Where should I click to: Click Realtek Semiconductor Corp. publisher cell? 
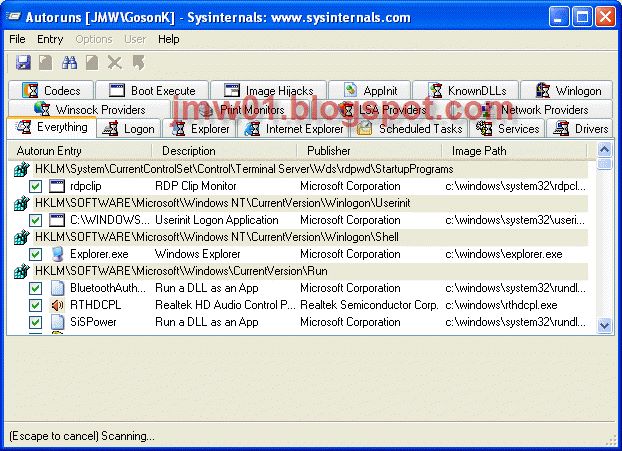click(x=369, y=305)
